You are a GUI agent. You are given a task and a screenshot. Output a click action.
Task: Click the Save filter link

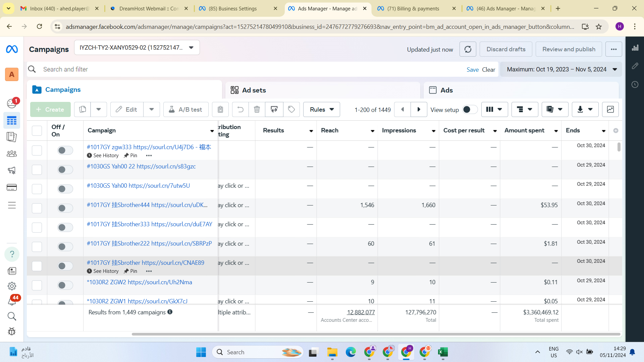pos(472,70)
